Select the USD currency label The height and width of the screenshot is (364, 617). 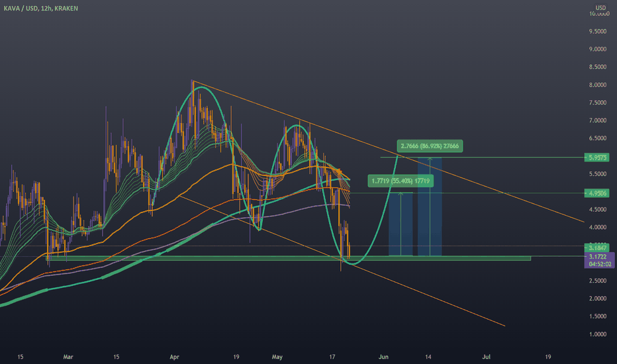pyautogui.click(x=600, y=7)
